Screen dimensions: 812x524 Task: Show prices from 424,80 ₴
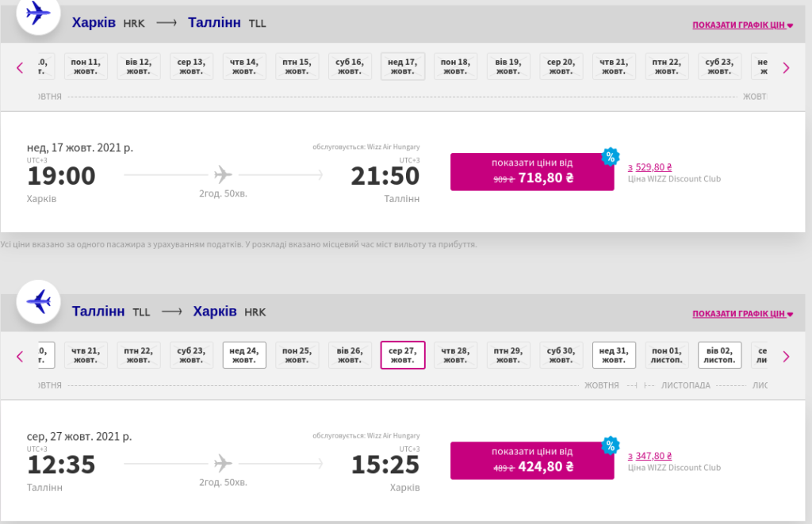(532, 460)
